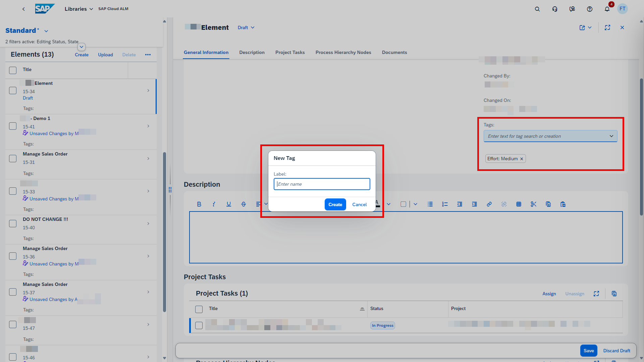This screenshot has height=362, width=644.
Task: Toggle bold formatting in the description editor
Action: point(199,204)
